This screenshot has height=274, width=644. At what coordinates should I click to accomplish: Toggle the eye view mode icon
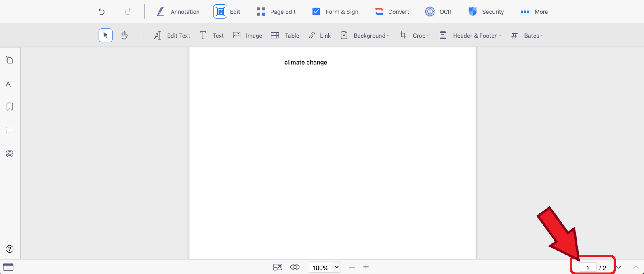295,267
